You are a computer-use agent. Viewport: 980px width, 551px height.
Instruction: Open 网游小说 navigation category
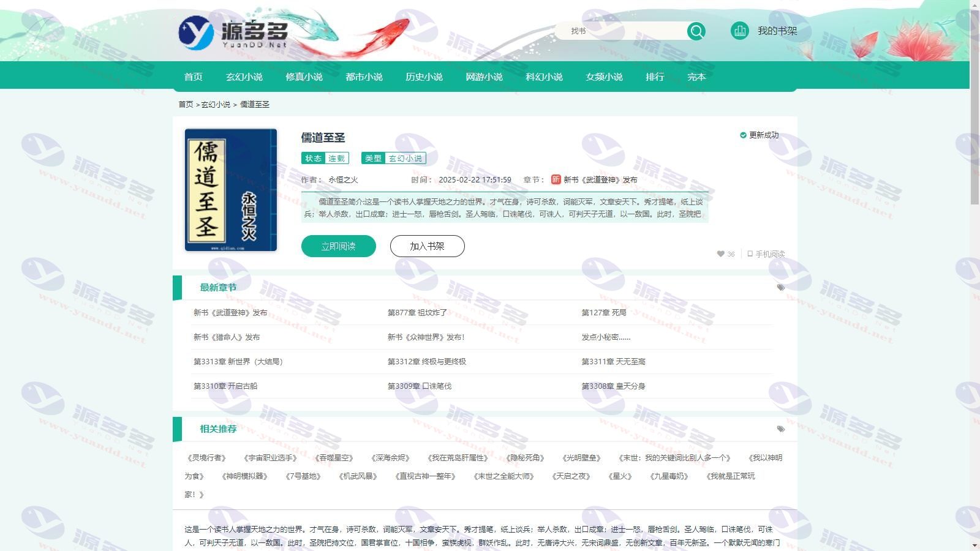point(484,77)
